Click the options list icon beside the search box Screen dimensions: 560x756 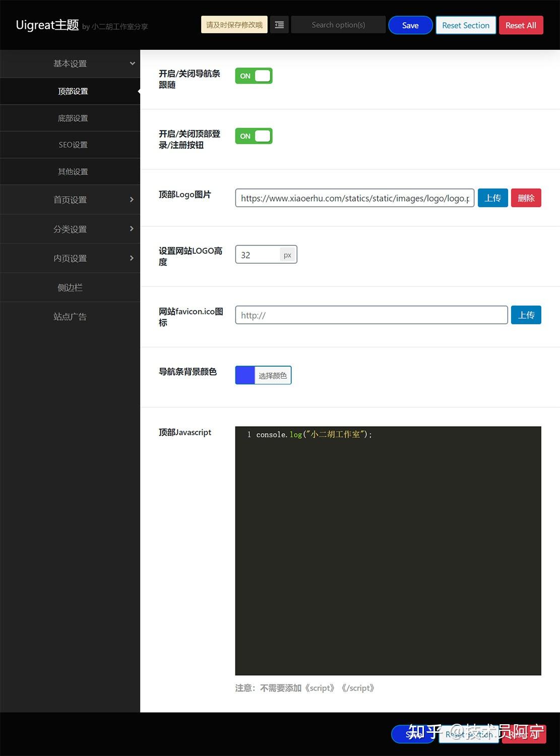point(279,24)
